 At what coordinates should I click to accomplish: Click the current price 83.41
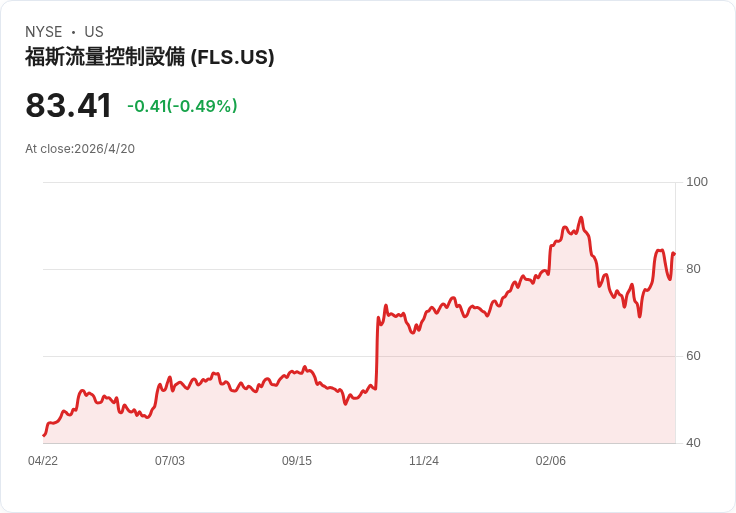pyautogui.click(x=68, y=106)
